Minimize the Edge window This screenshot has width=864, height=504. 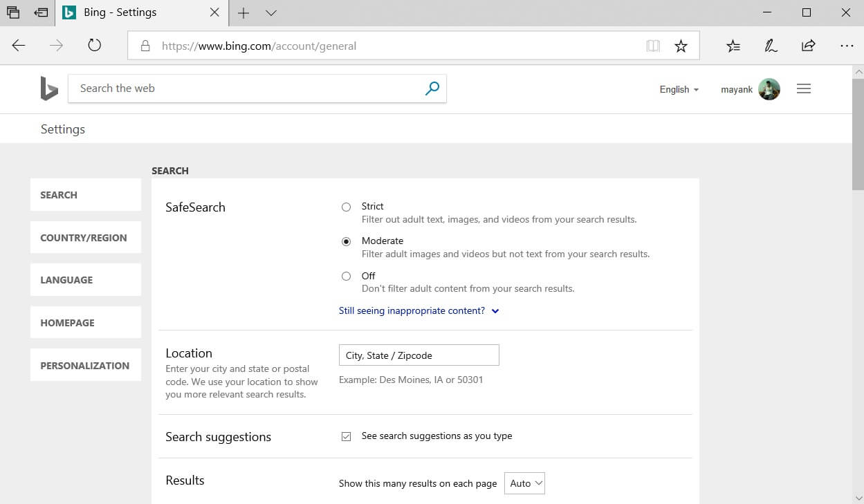click(767, 12)
